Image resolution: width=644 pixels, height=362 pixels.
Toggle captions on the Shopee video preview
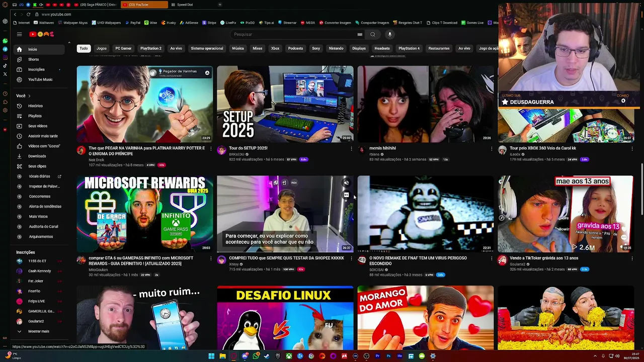pyautogui.click(x=346, y=195)
